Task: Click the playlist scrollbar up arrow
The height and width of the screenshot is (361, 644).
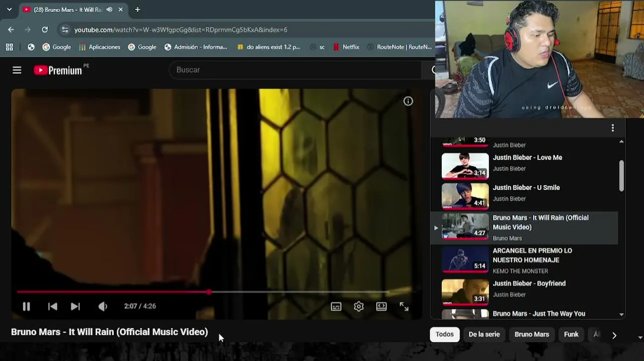Action: pyautogui.click(x=621, y=142)
